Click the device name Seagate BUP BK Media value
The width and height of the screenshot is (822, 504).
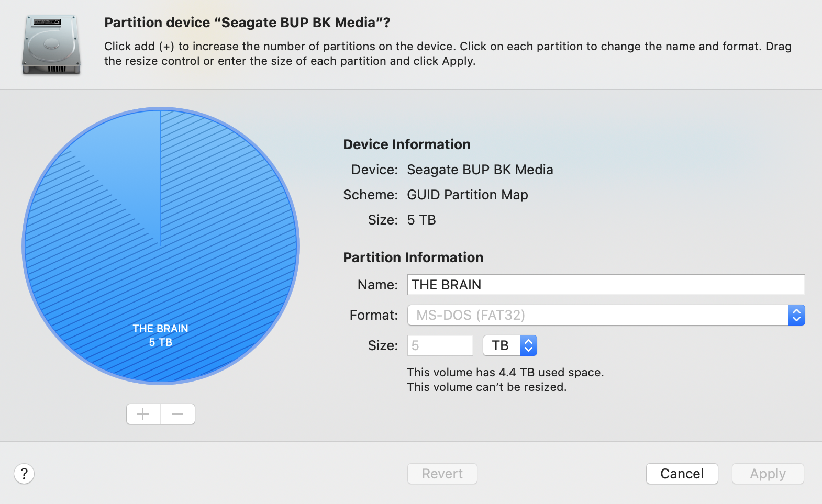tap(480, 170)
